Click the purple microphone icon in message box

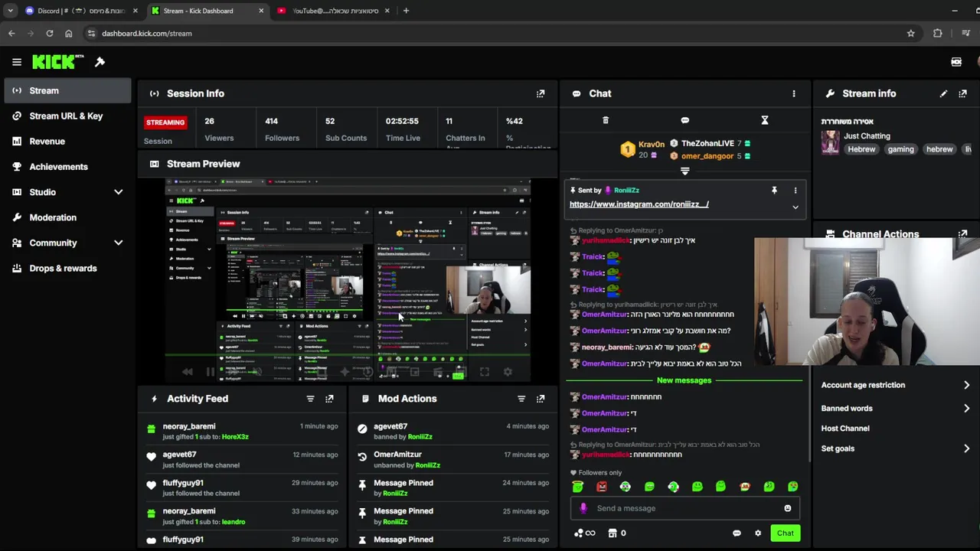pyautogui.click(x=583, y=508)
